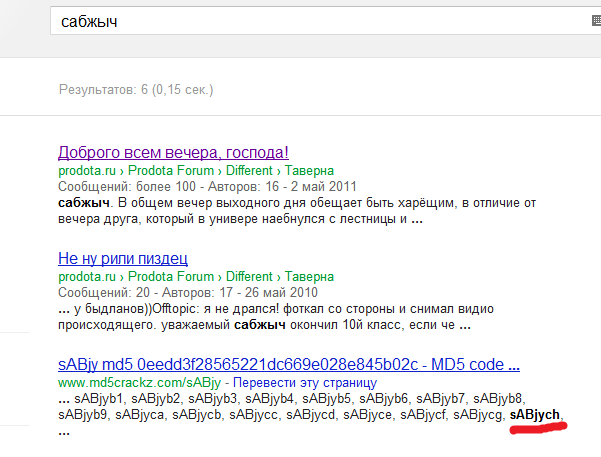Open the on-screen keyboard icon in search box
The width and height of the screenshot is (601, 457).
(x=596, y=20)
